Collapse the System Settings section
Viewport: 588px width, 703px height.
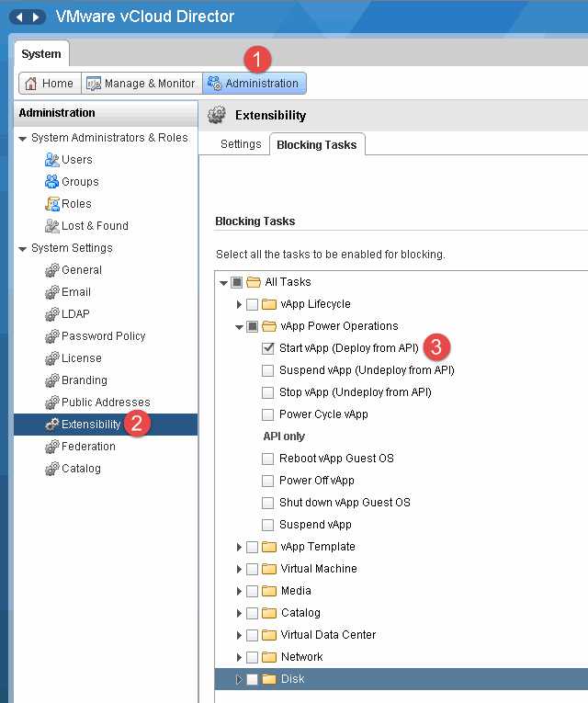pyautogui.click(x=23, y=249)
